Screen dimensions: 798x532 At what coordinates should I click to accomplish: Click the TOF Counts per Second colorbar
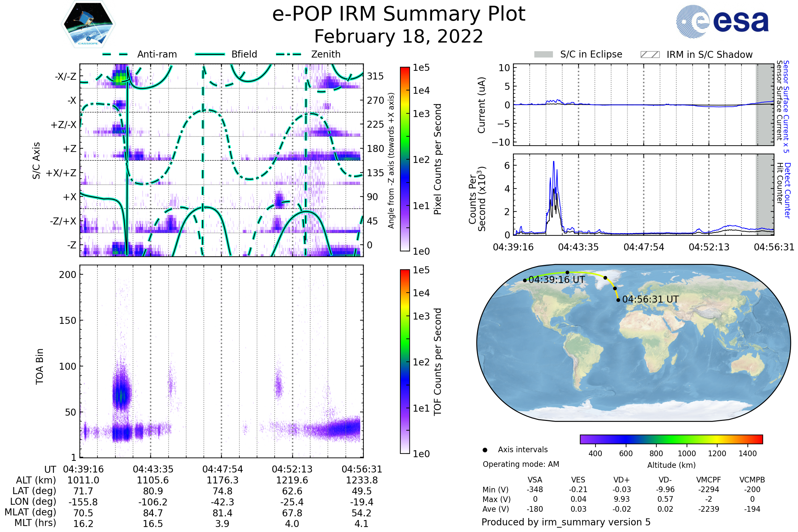(x=405, y=362)
